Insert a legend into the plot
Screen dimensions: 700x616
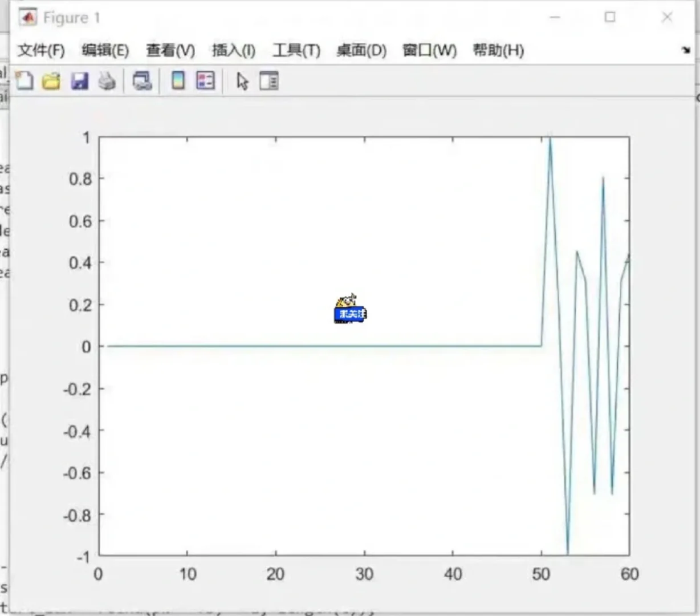pyautogui.click(x=205, y=81)
